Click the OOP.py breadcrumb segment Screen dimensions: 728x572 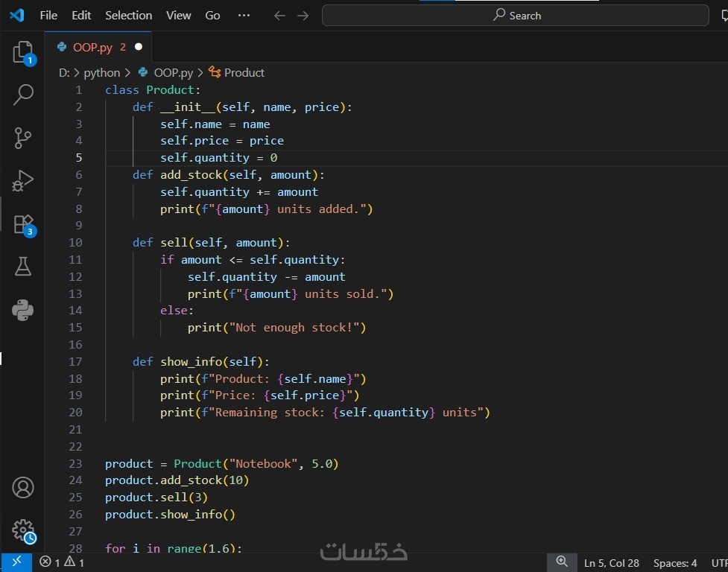[x=173, y=73]
